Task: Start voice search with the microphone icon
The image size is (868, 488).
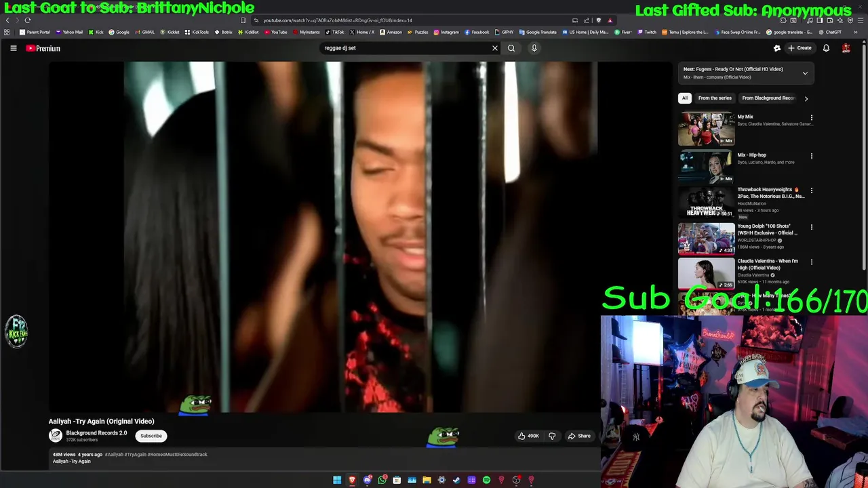Action: 534,48
